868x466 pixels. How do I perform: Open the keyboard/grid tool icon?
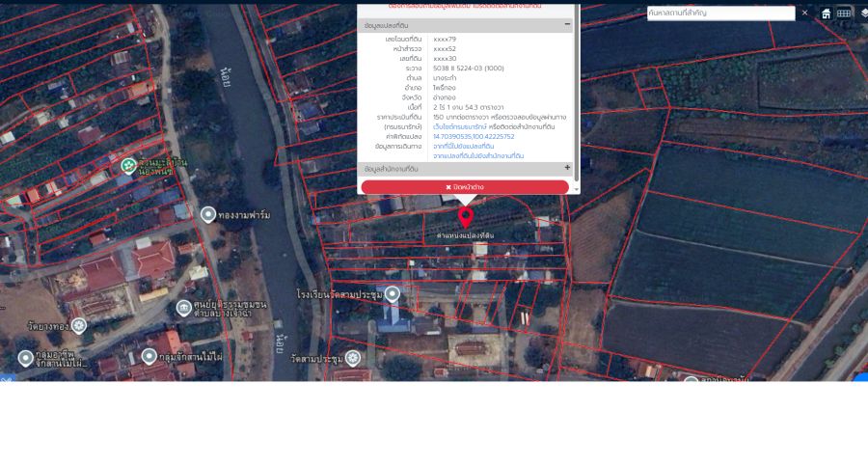click(844, 14)
